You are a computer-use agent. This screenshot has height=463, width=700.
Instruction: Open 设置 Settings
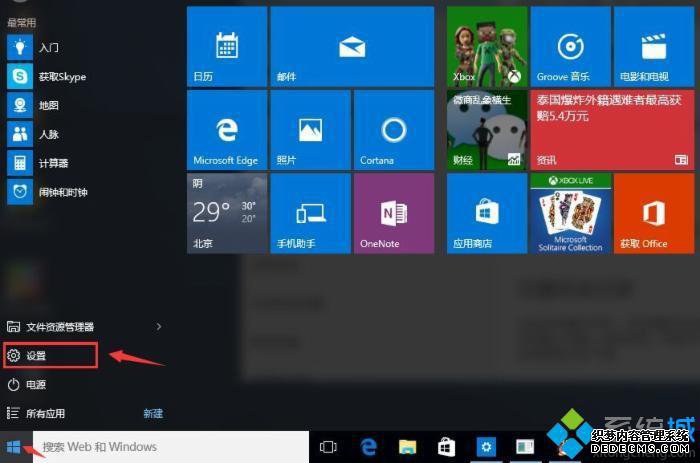coord(50,355)
